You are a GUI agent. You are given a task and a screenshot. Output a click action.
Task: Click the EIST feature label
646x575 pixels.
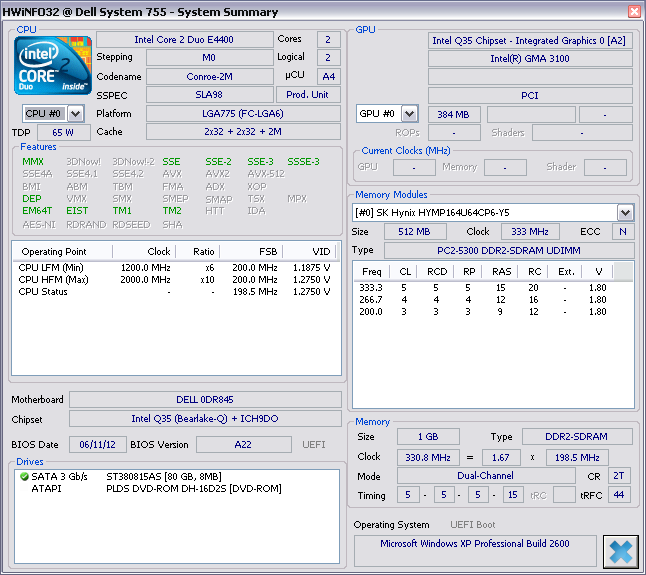pos(77,211)
